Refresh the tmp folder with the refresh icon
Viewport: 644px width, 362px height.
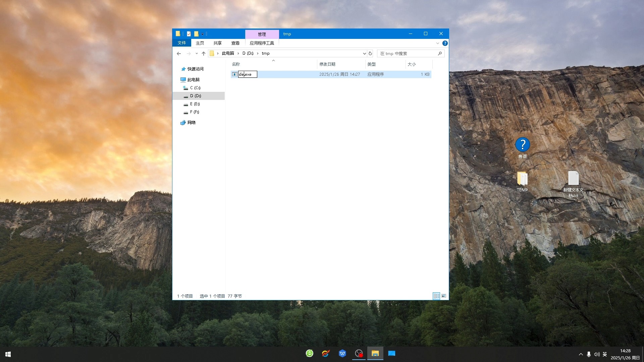click(x=370, y=53)
